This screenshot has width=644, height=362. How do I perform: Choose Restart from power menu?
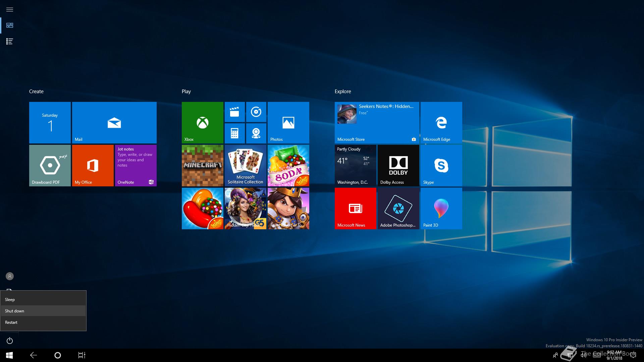[43, 322]
